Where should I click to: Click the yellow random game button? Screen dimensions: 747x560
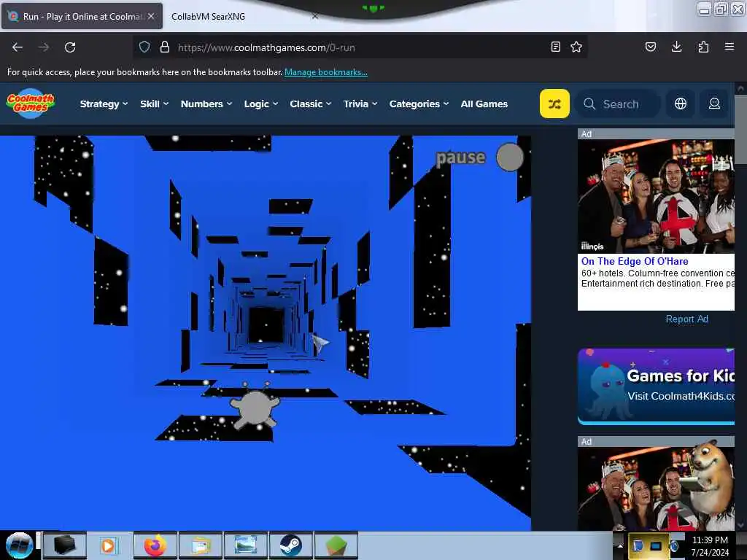(x=554, y=104)
